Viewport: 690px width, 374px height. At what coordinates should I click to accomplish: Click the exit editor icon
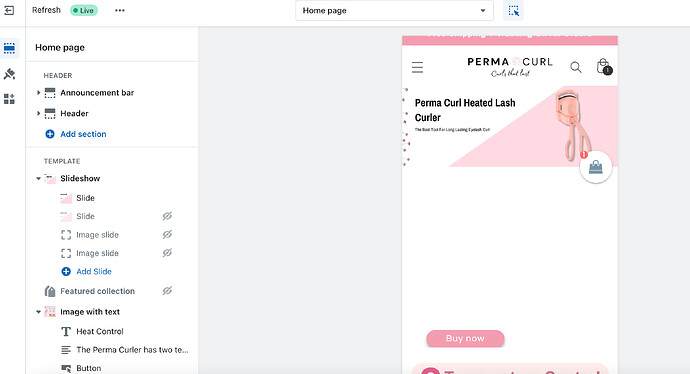coord(9,10)
